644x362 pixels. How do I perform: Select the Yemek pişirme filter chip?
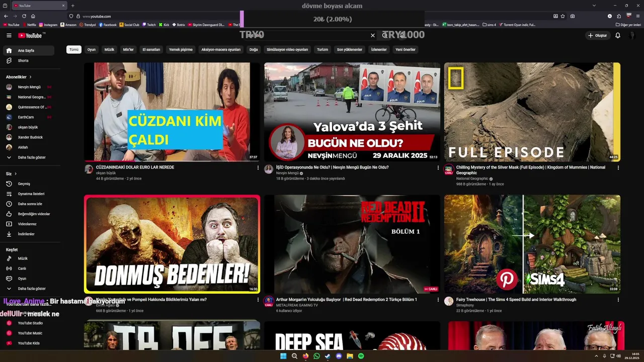click(181, 50)
